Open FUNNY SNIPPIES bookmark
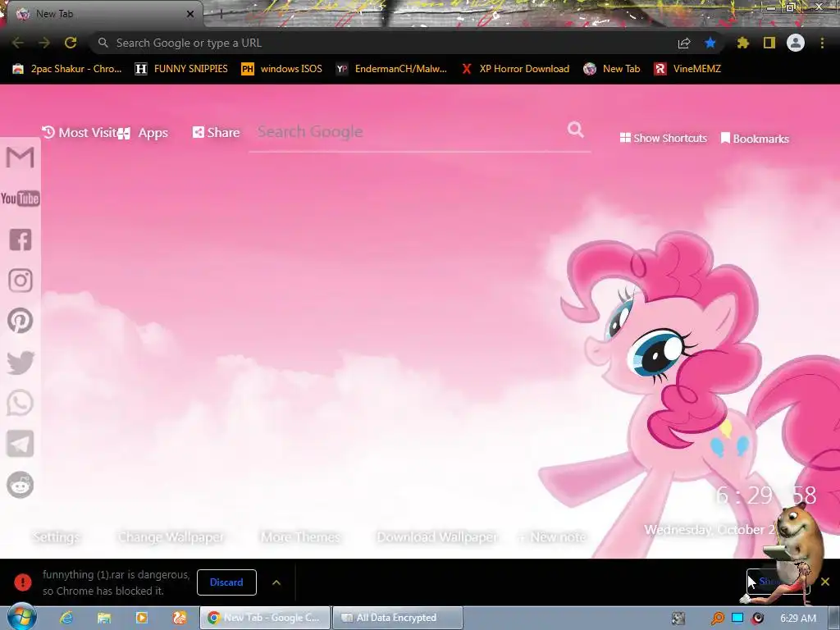Image resolution: width=840 pixels, height=630 pixels. pyautogui.click(x=181, y=69)
